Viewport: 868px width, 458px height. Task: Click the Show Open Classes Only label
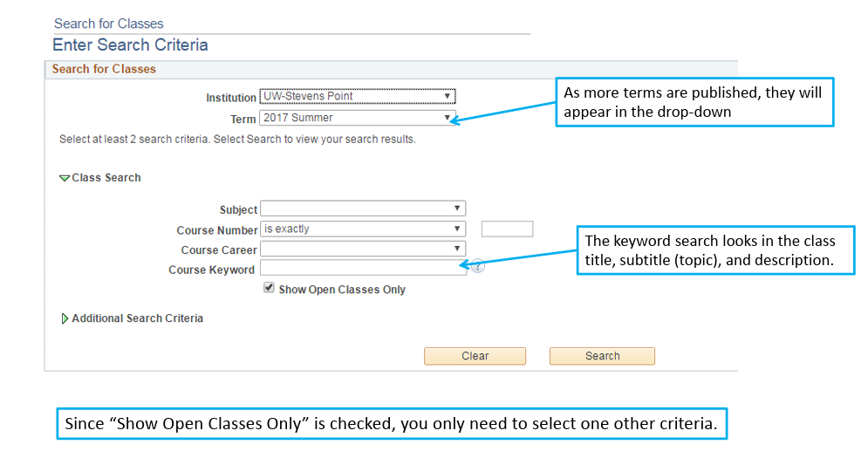coord(342,290)
